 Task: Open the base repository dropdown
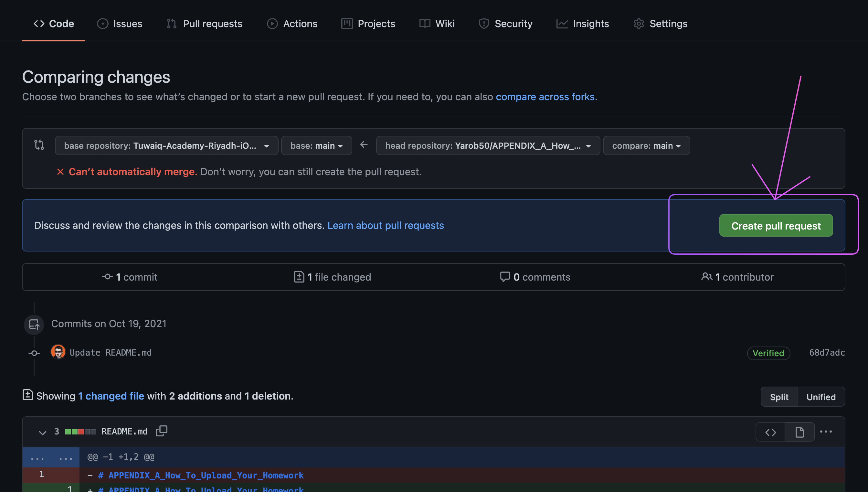click(x=166, y=145)
